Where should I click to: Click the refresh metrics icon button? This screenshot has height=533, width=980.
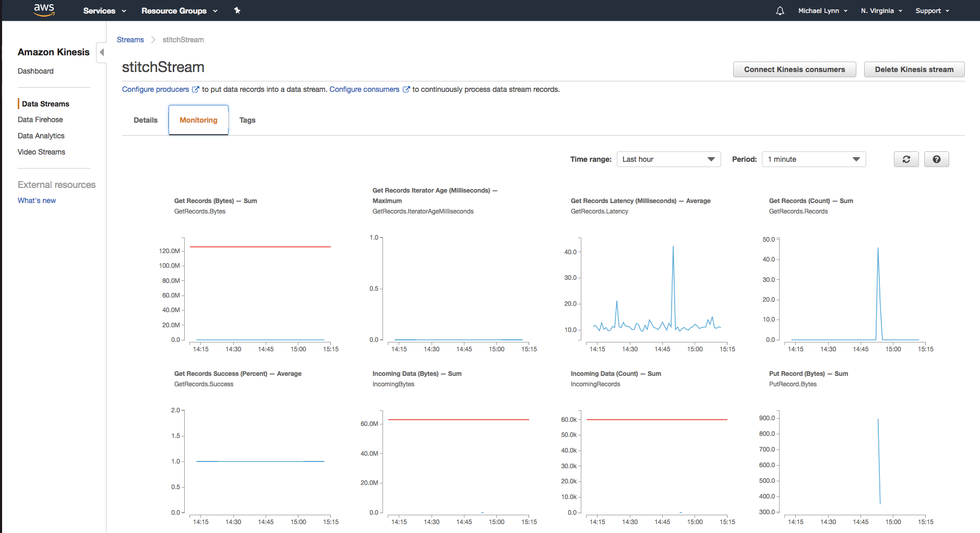(906, 159)
